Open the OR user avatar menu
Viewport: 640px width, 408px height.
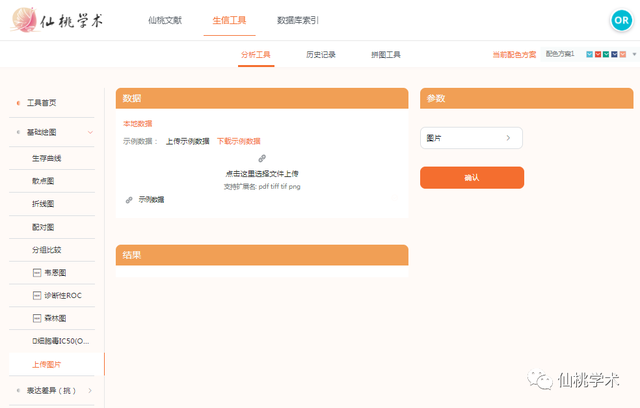click(x=621, y=20)
